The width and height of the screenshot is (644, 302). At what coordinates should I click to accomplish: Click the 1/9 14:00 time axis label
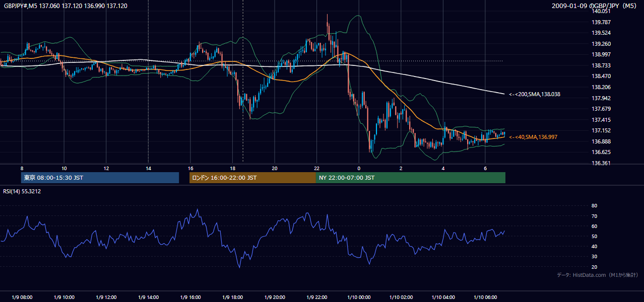(x=148, y=297)
